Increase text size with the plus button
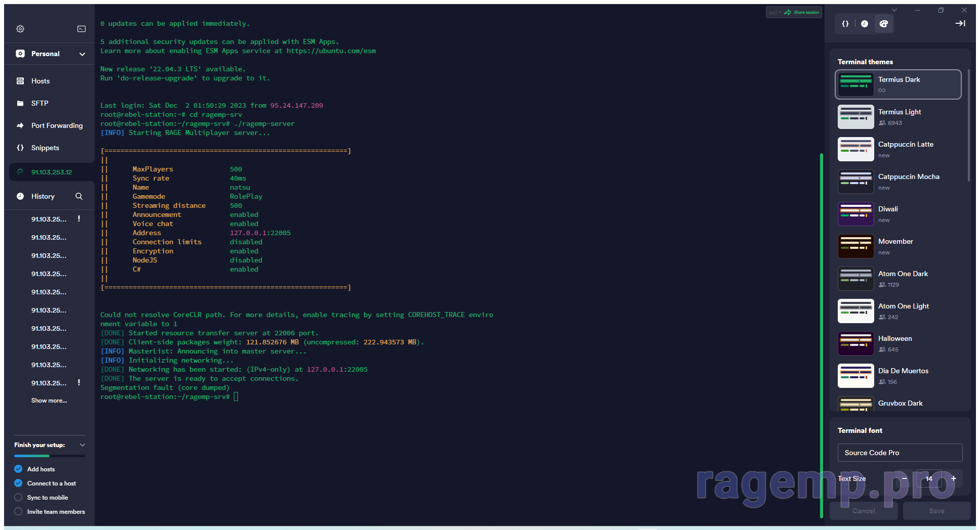Image resolution: width=980 pixels, height=530 pixels. pos(954,478)
